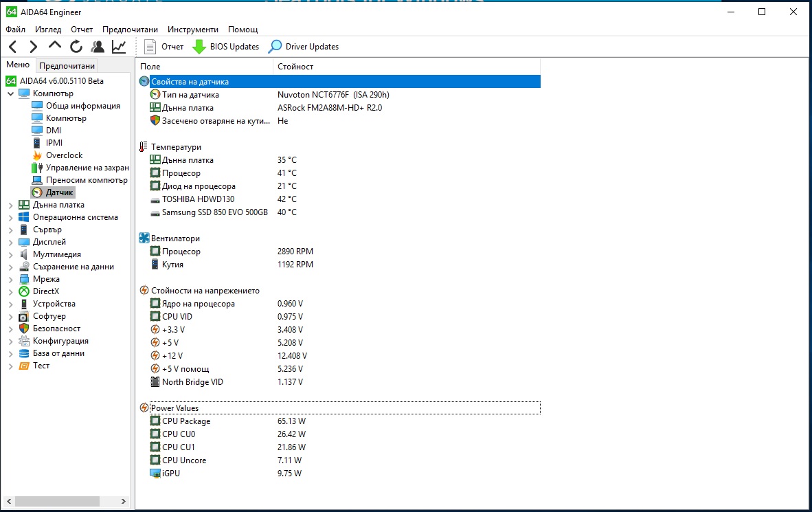Screen dimensions: 812x512
Task: Open the Помощ menu
Action: (x=243, y=30)
